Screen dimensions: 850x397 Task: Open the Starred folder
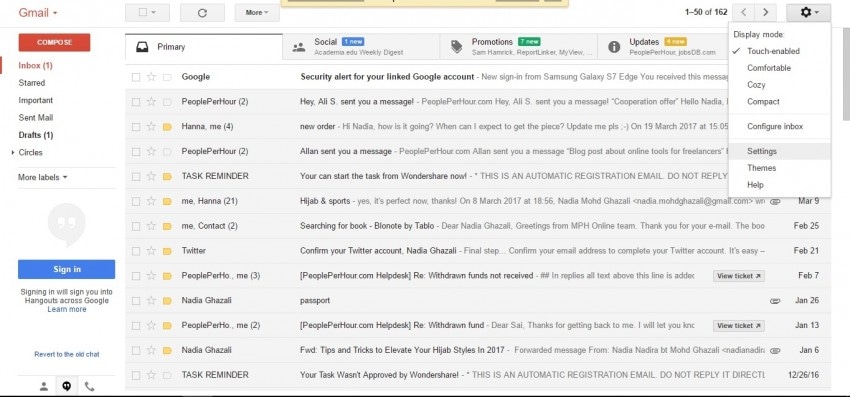pyautogui.click(x=31, y=83)
